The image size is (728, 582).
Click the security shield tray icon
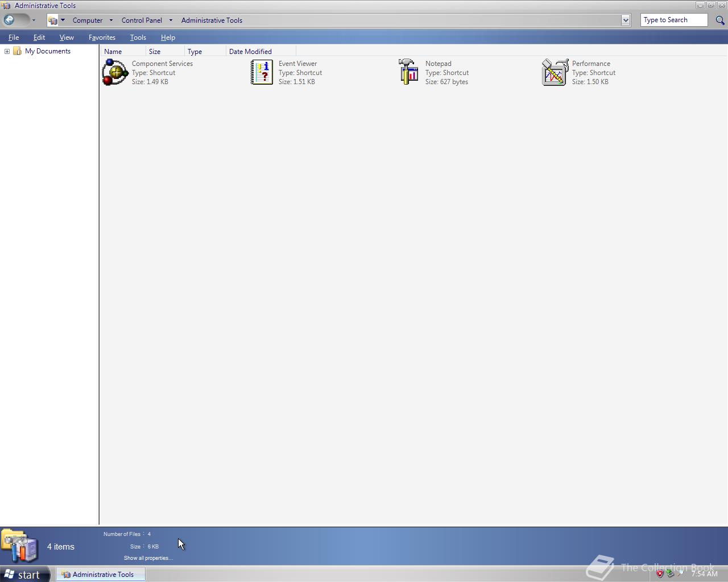pos(660,573)
